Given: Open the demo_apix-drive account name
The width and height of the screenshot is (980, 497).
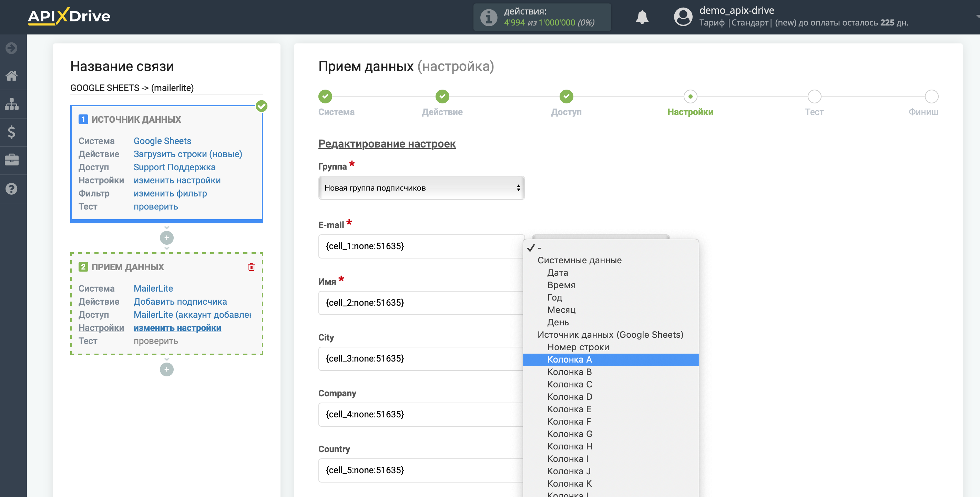Looking at the screenshot, I should point(736,10).
